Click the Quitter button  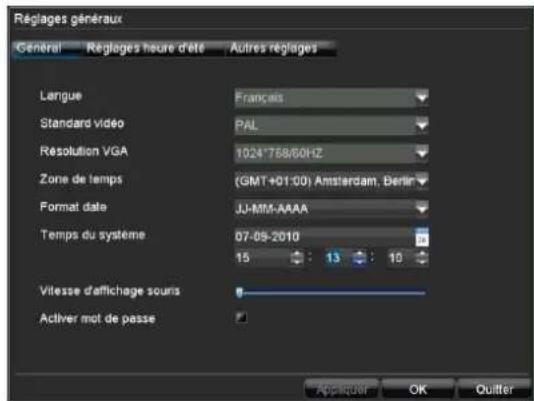coord(494,389)
